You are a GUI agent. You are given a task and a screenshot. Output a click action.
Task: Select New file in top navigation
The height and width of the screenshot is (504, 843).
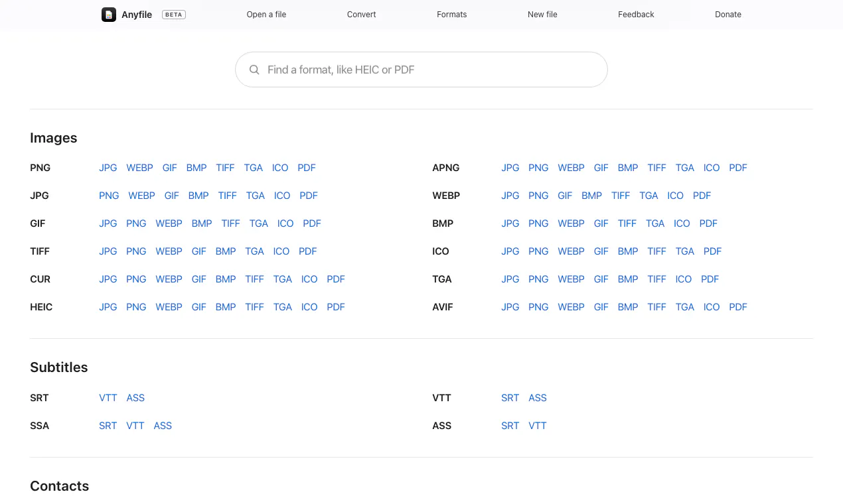pos(542,15)
